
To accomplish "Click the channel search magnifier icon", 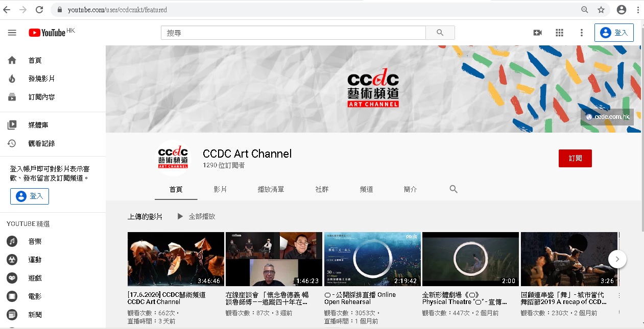I will pos(454,189).
